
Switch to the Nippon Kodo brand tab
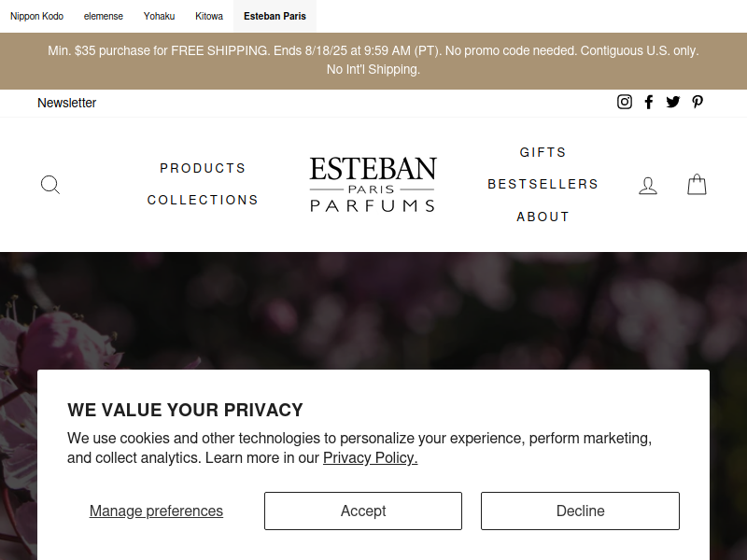coord(36,16)
